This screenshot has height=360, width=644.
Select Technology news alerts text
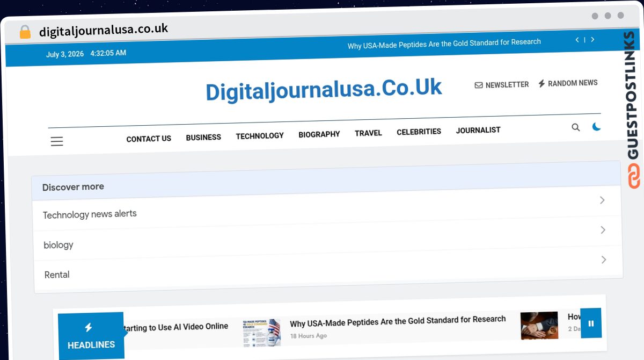[90, 214]
